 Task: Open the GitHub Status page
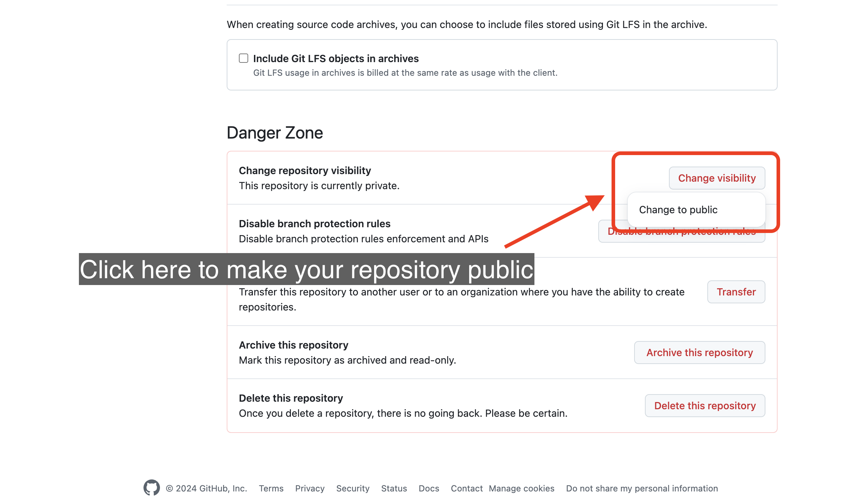pyautogui.click(x=394, y=488)
